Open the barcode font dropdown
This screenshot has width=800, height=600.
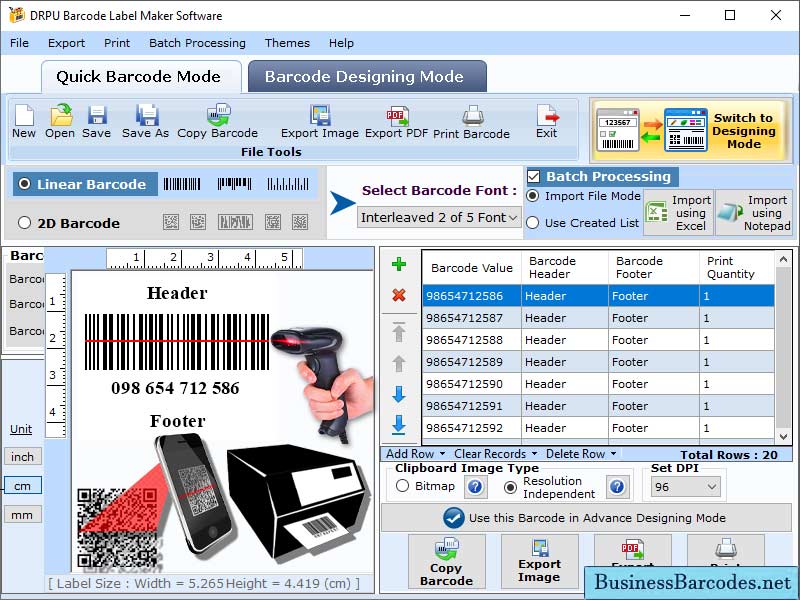tap(439, 218)
